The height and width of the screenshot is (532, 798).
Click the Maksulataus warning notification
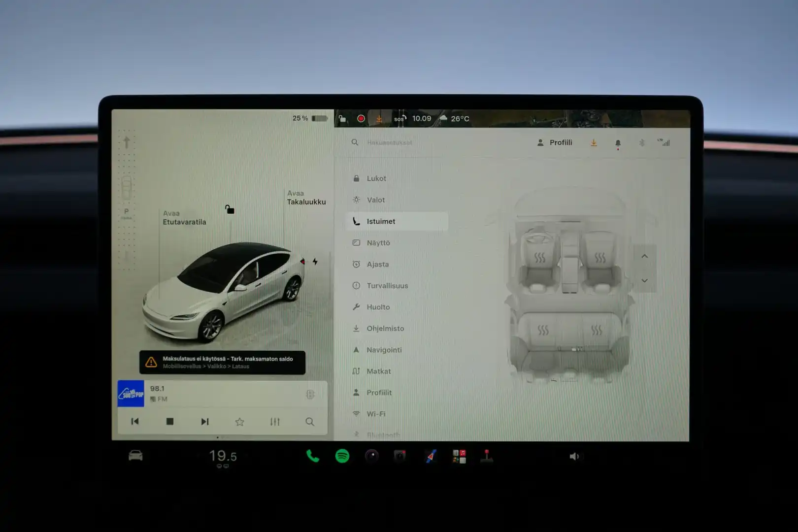coord(222,363)
